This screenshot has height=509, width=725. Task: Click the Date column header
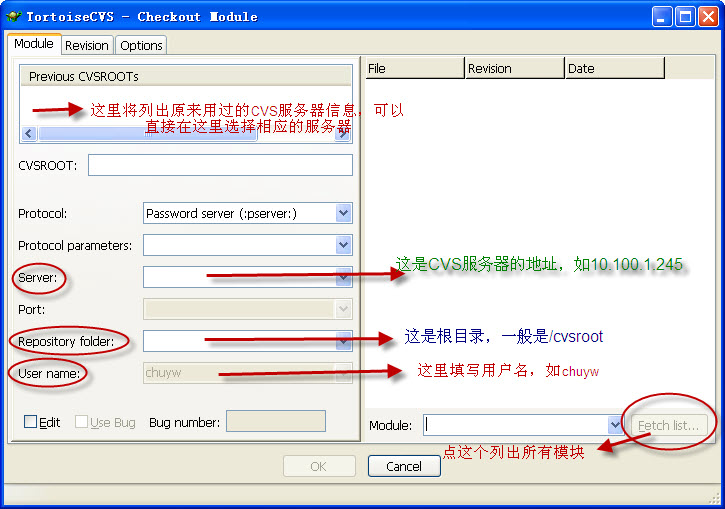tap(615, 68)
